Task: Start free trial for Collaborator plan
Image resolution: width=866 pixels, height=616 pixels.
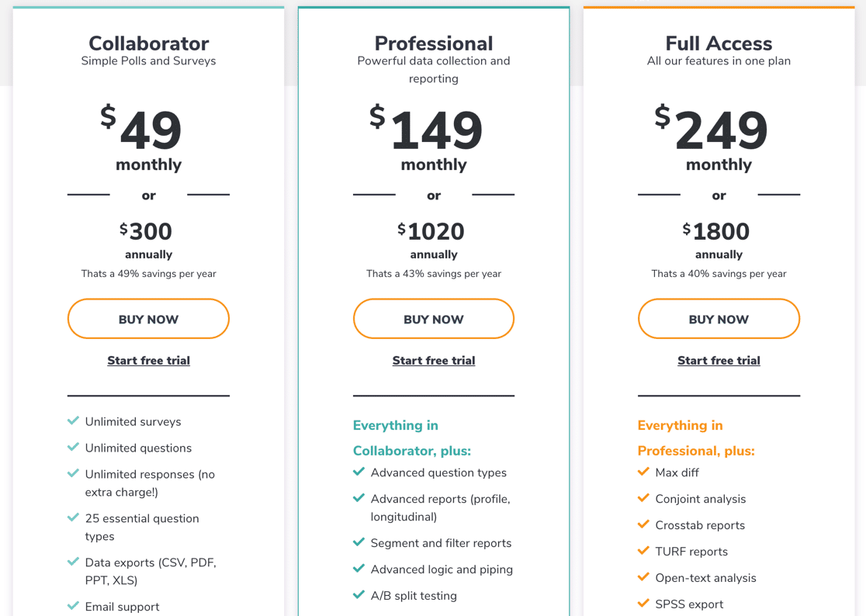Action: coord(148,361)
